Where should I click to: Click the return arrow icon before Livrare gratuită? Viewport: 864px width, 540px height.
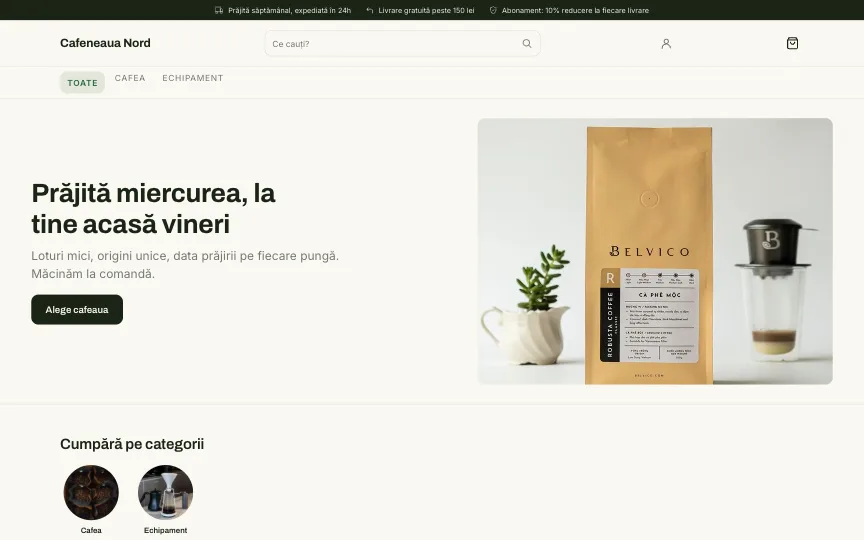click(370, 10)
